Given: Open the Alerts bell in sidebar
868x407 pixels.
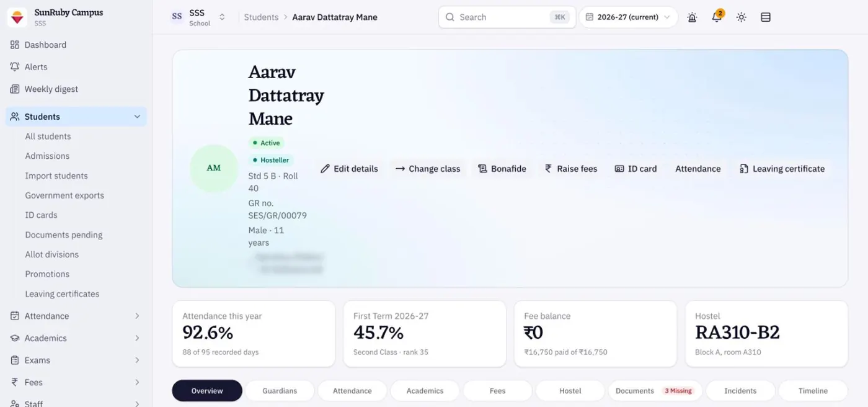Looking at the screenshot, I should 15,66.
